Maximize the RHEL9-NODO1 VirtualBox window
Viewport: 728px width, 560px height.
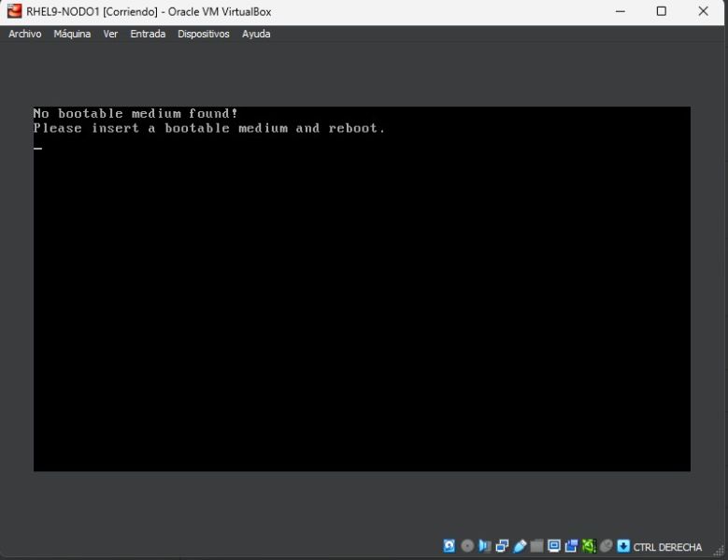click(662, 11)
